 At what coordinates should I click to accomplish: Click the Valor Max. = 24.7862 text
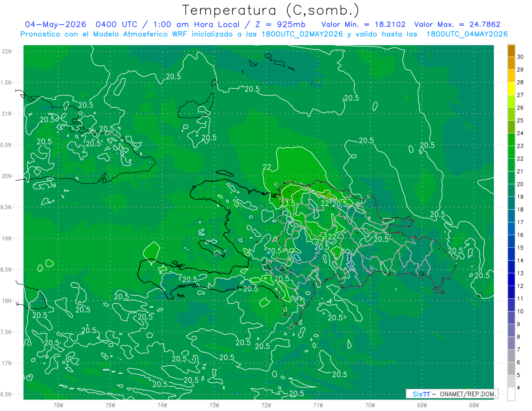click(x=457, y=24)
